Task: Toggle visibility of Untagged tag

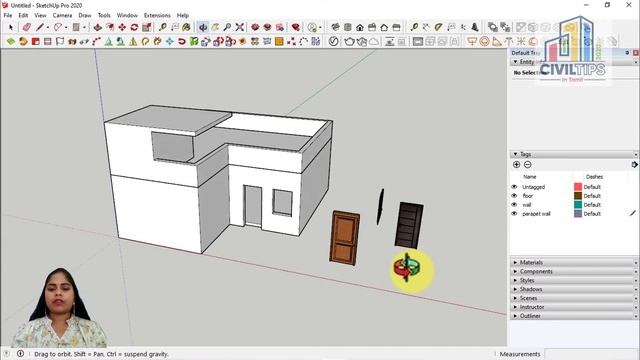Action: click(514, 187)
